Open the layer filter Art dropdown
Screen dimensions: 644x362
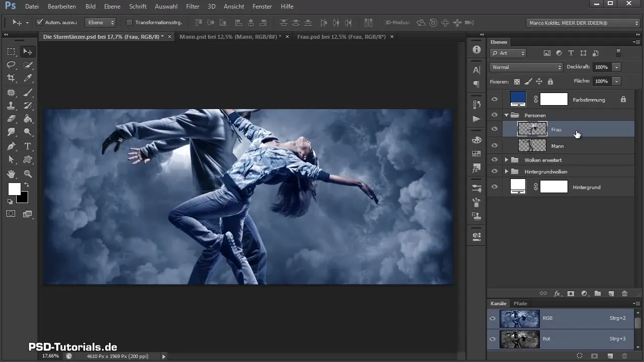click(x=508, y=53)
